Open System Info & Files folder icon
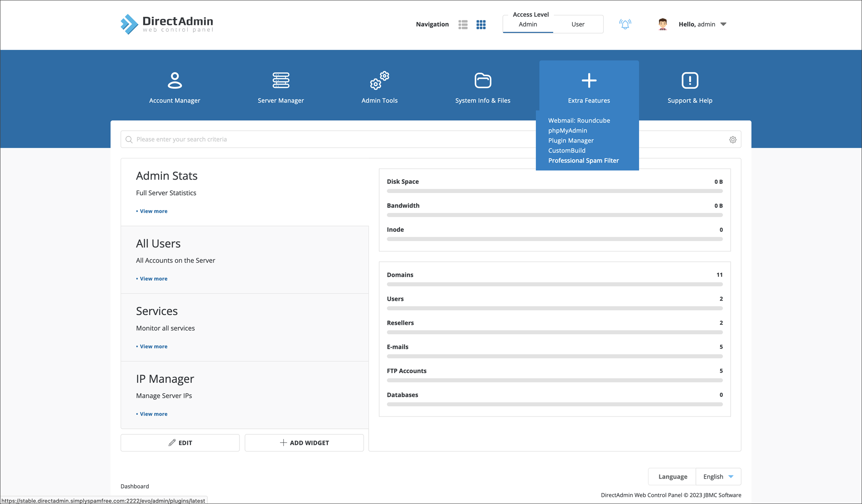 483,80
